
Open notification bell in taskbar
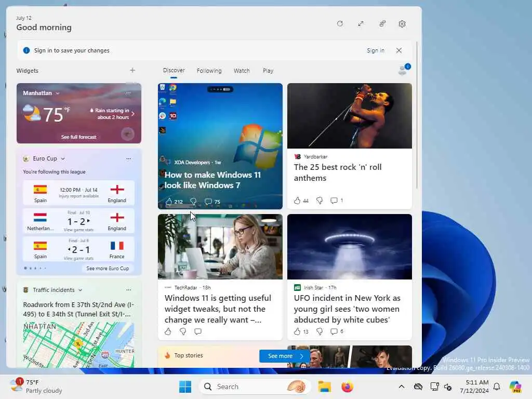coord(497,387)
